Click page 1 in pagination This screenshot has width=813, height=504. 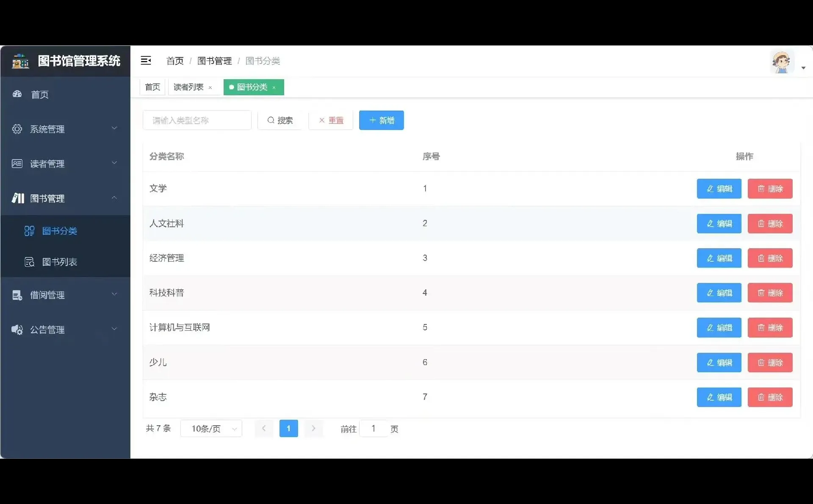point(288,428)
